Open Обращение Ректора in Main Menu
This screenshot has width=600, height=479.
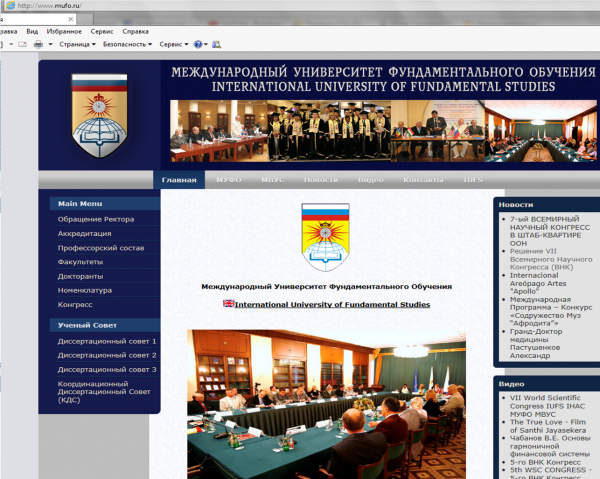(x=96, y=219)
